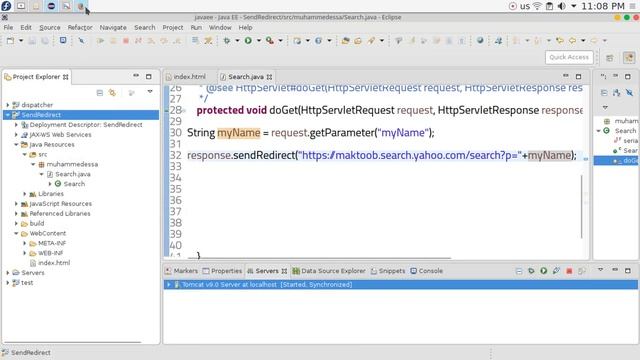Screen dimensions: 640x360
Task: Click the editor horizontal scrollbar
Action: pyautogui.click(x=319, y=258)
